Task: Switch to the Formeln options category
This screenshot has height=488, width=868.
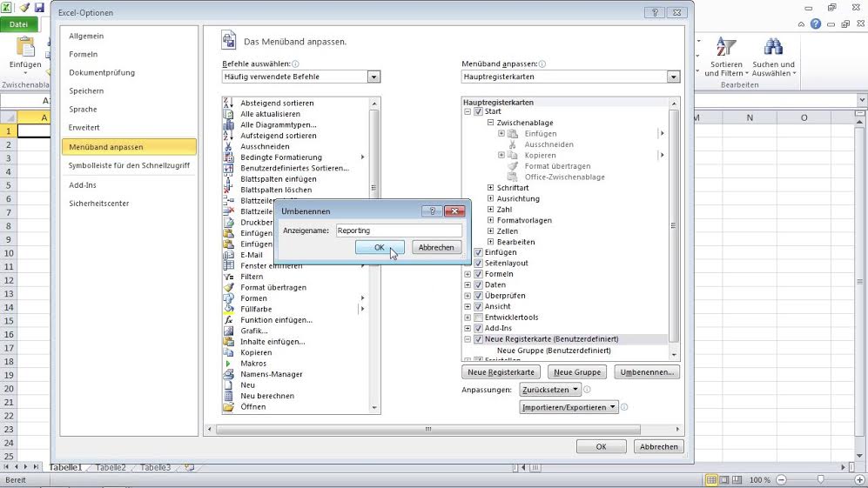Action: click(84, 54)
